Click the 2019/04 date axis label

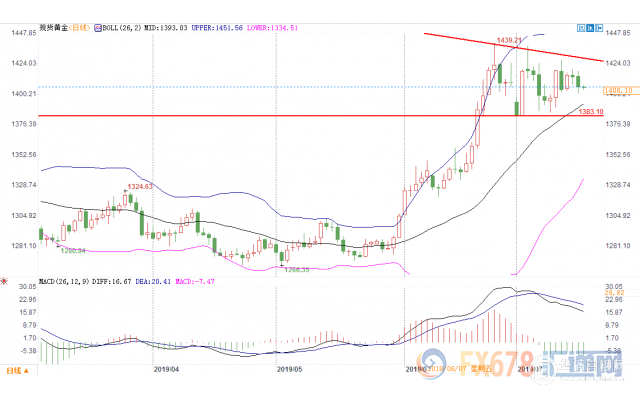tap(166, 369)
